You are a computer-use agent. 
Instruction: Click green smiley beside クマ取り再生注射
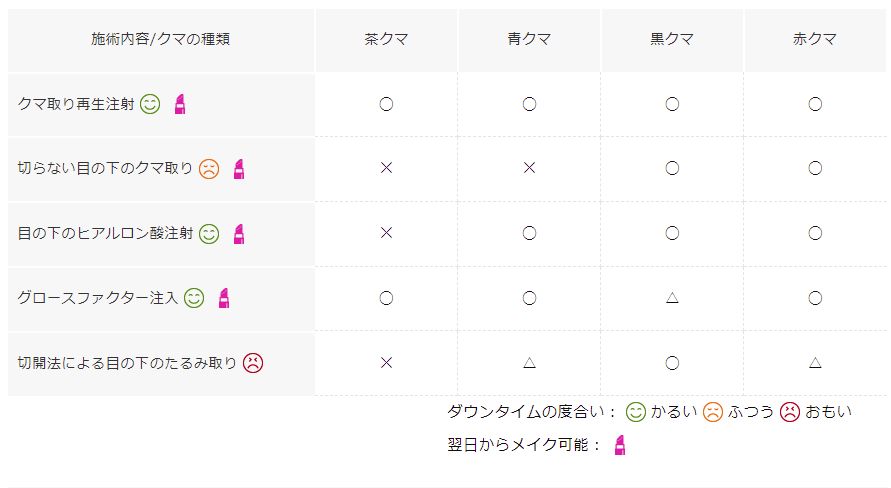[150, 104]
